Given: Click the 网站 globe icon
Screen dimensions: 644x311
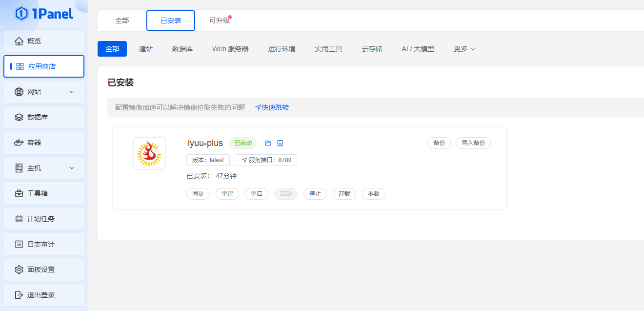Looking at the screenshot, I should 19,92.
